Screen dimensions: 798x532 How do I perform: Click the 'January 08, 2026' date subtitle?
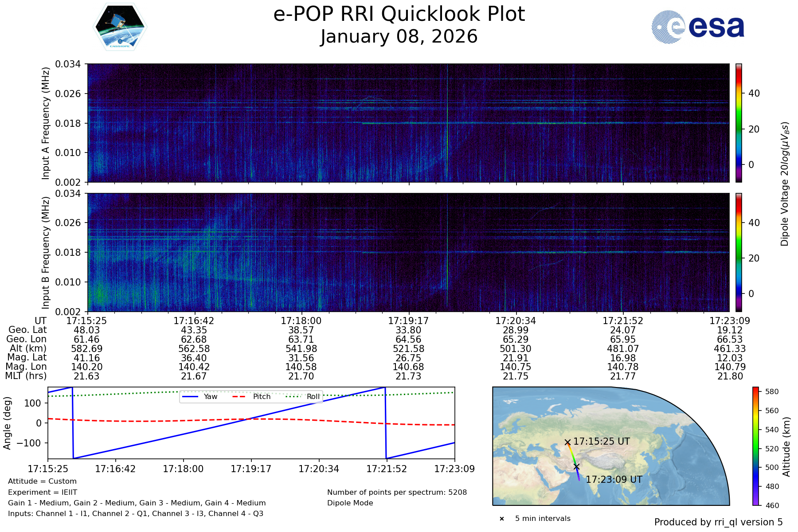pos(399,37)
